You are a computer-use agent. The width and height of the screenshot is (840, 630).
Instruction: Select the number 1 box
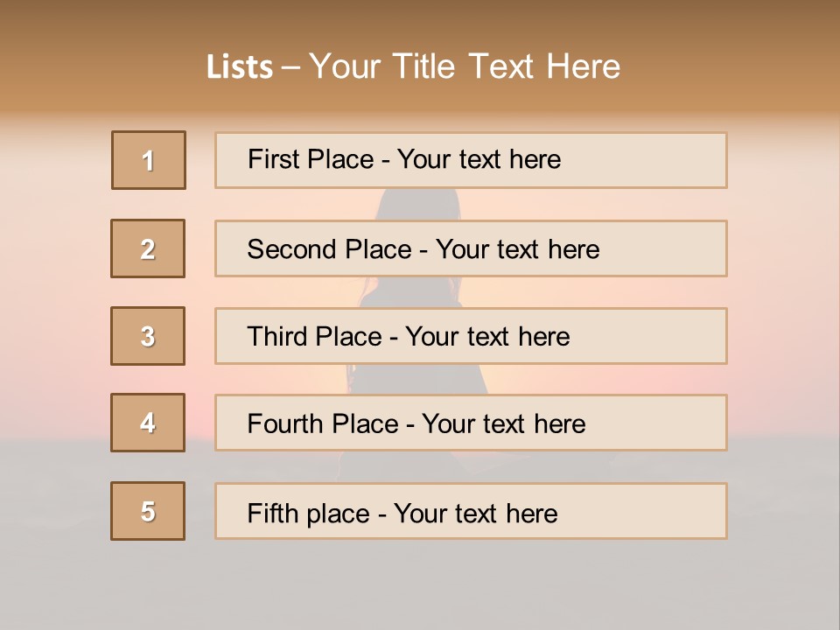coord(149,160)
